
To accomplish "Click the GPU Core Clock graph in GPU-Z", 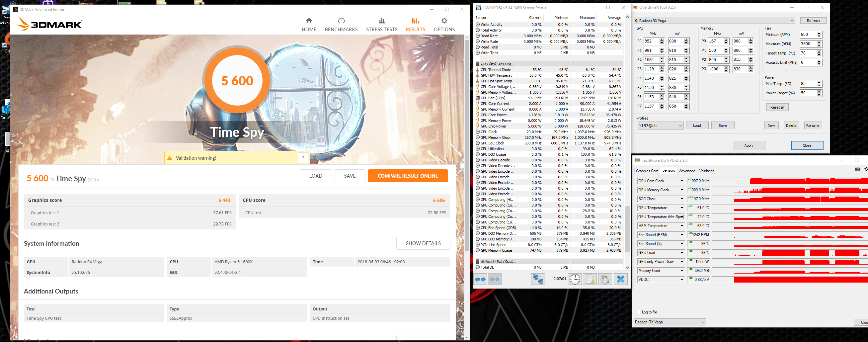I will 790,181.
